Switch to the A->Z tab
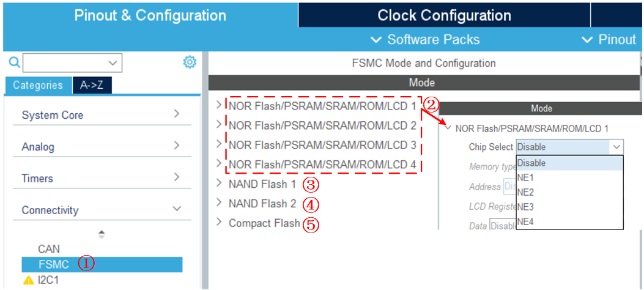The height and width of the screenshot is (290, 644). tap(92, 86)
